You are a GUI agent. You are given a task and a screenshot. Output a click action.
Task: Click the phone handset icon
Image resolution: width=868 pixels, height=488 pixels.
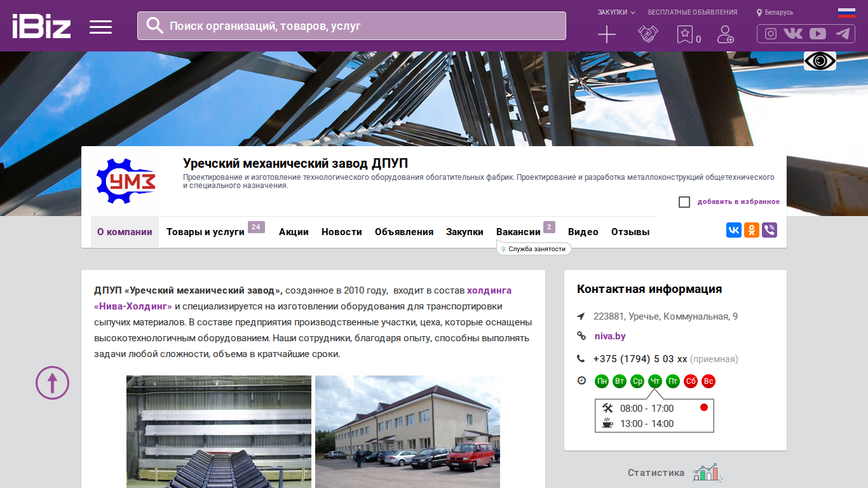(581, 359)
